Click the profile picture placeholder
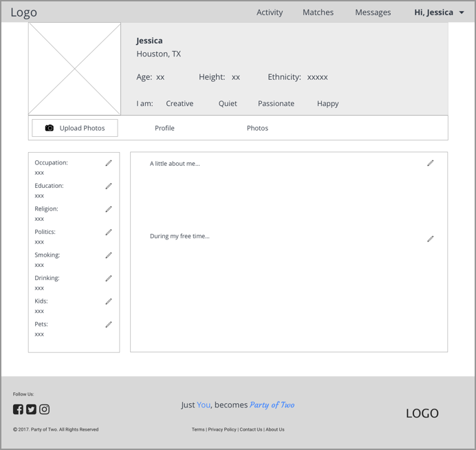This screenshot has height=450, width=476. [75, 69]
